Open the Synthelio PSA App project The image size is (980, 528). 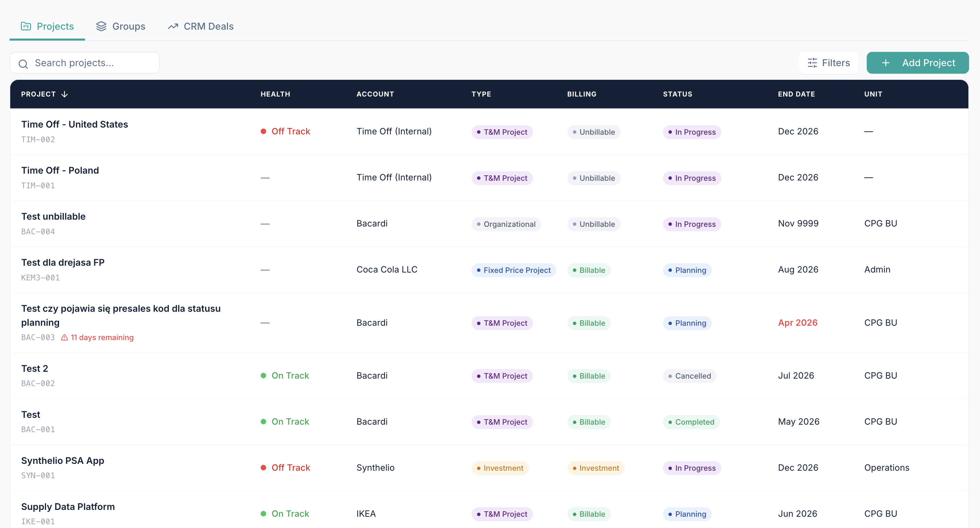point(63,461)
